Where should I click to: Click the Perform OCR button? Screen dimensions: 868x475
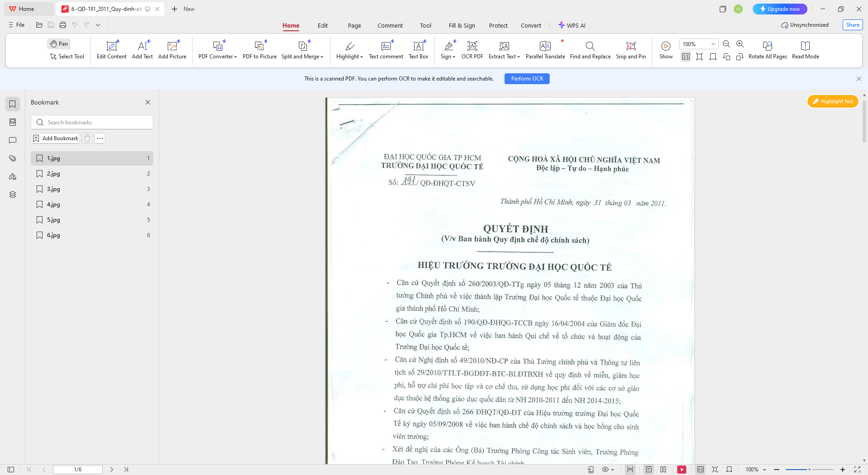click(x=527, y=79)
